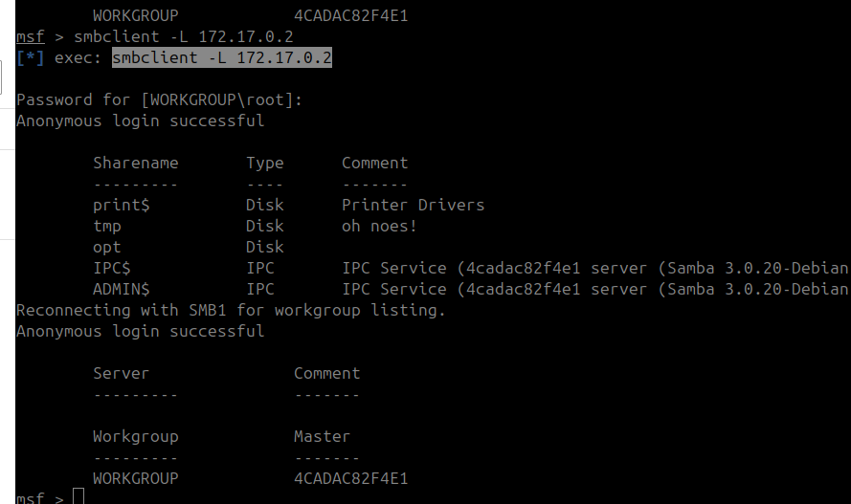
Task: Click the Server column header
Action: [x=121, y=373]
